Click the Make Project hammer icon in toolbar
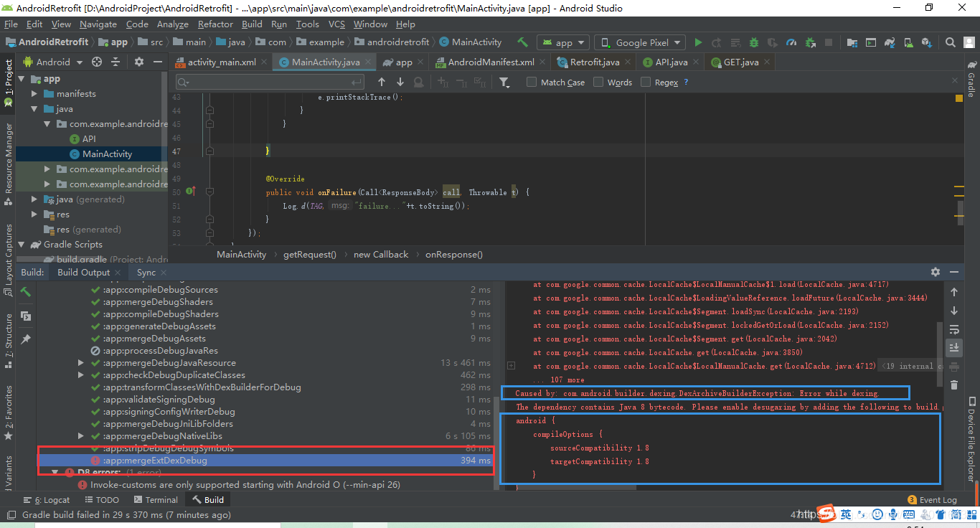980x528 pixels. 522,42
